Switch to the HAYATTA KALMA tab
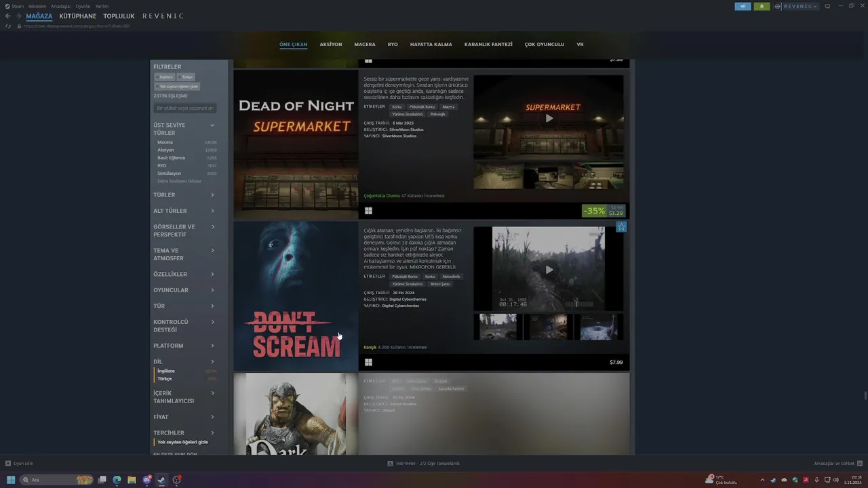868x488 pixels. (x=431, y=45)
